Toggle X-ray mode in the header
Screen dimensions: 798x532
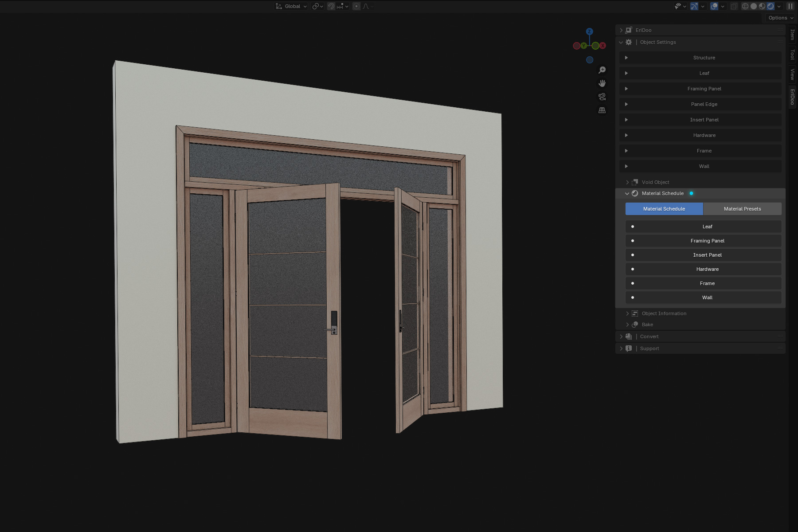pyautogui.click(x=734, y=6)
